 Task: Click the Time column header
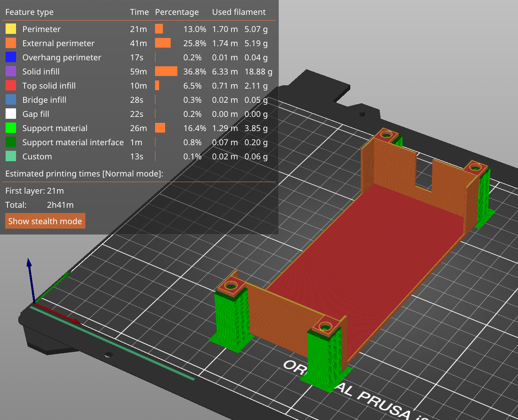pos(139,12)
